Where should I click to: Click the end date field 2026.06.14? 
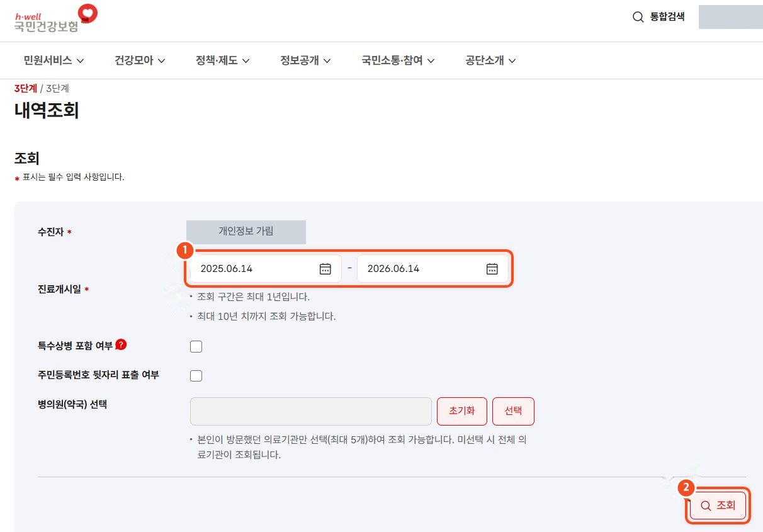pyautogui.click(x=432, y=269)
